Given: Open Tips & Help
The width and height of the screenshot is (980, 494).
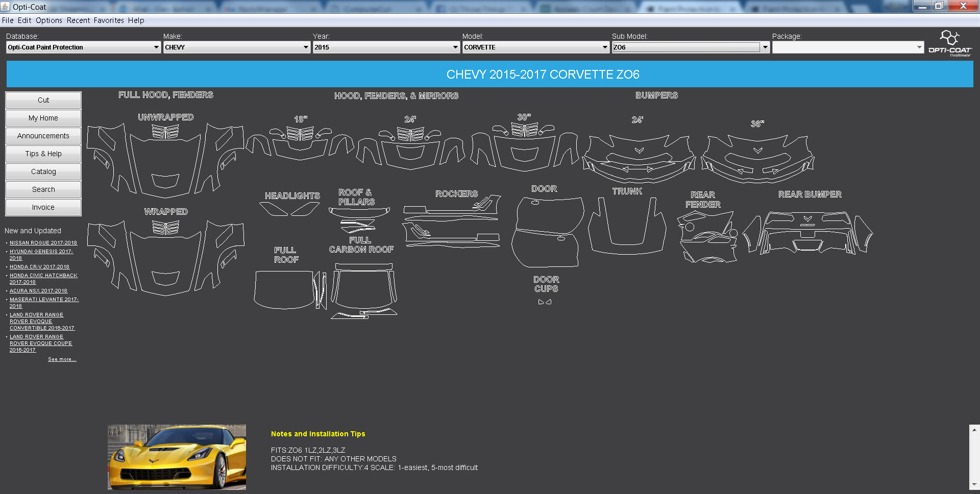Looking at the screenshot, I should pyautogui.click(x=43, y=154).
